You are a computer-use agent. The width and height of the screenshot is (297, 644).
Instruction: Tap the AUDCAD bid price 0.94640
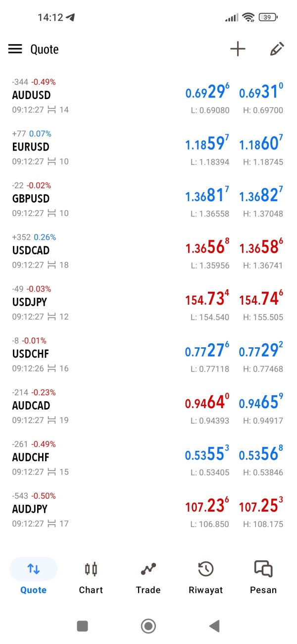tap(207, 402)
